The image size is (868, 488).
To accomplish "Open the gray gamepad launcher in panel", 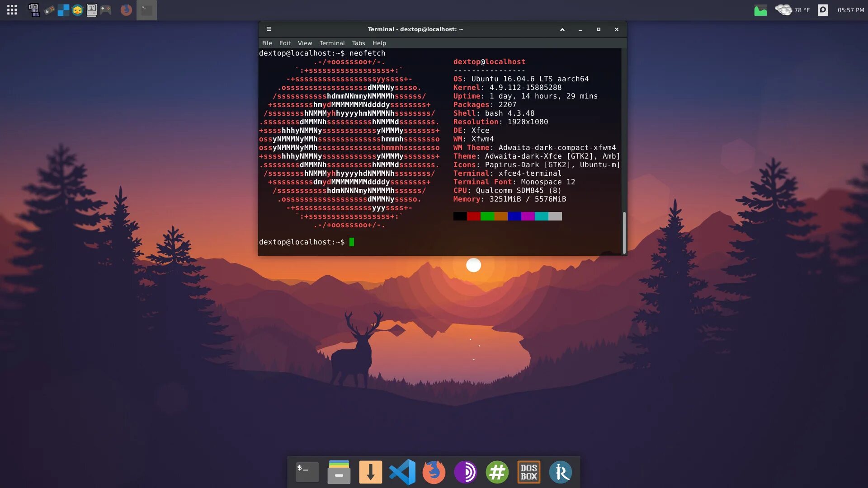I will coord(106,10).
